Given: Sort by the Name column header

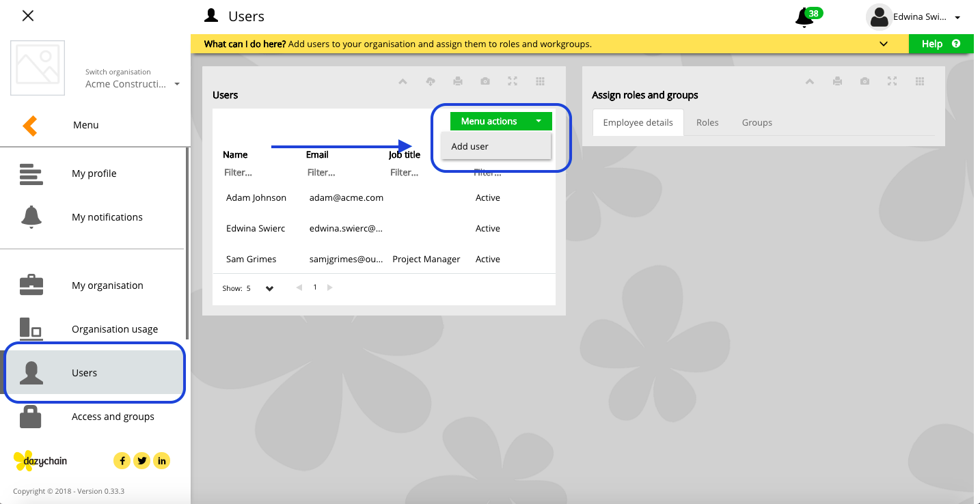Looking at the screenshot, I should point(235,154).
